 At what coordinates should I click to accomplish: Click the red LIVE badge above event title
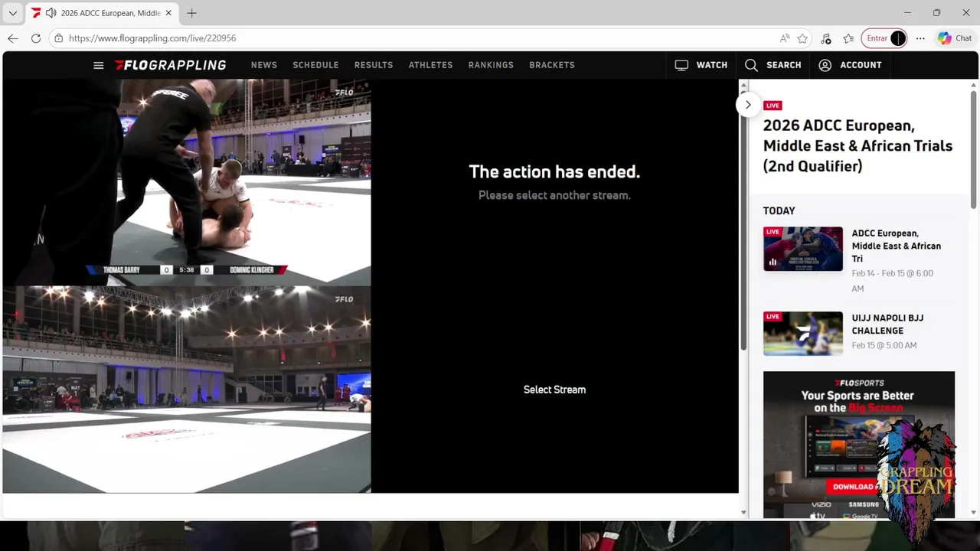(773, 106)
